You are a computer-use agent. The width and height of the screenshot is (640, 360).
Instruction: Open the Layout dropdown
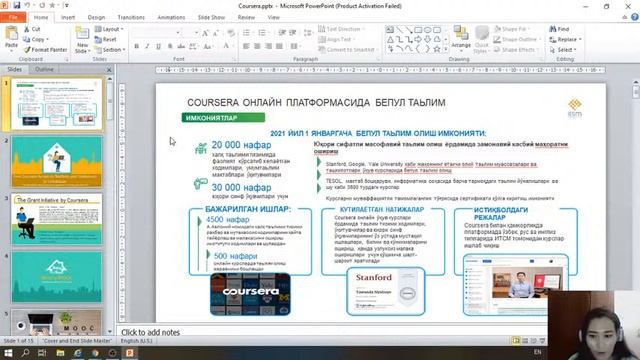tap(109, 29)
